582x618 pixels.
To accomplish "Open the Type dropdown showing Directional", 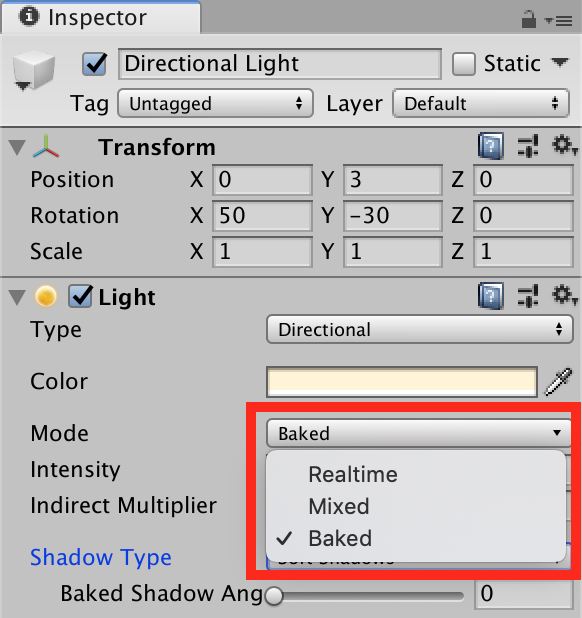I will pos(420,329).
